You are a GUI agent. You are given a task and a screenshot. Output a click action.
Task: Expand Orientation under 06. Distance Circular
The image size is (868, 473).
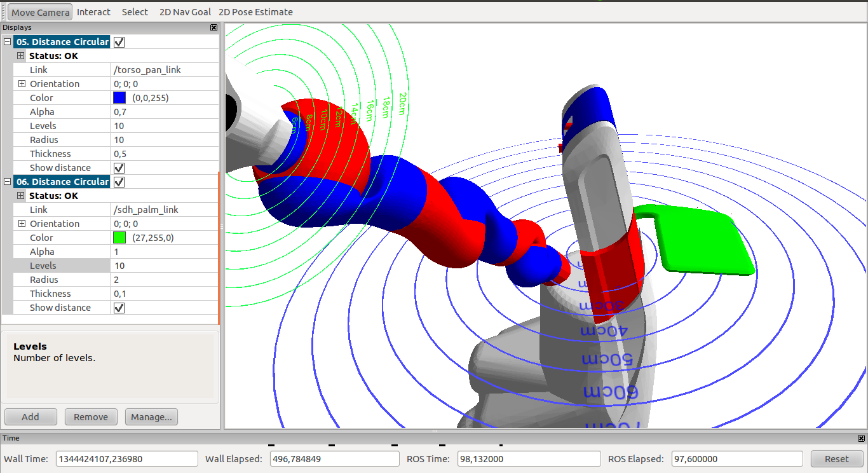22,224
